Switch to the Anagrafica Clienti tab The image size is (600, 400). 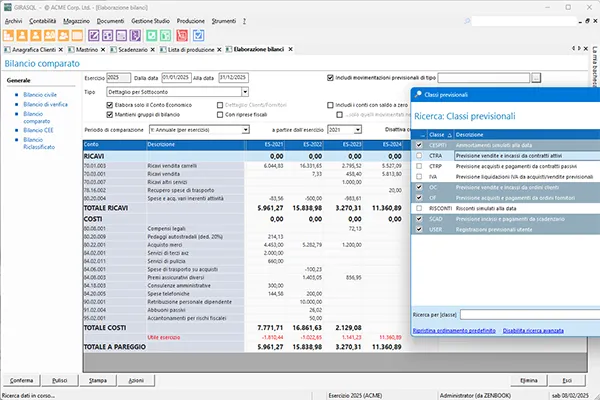click(x=34, y=50)
